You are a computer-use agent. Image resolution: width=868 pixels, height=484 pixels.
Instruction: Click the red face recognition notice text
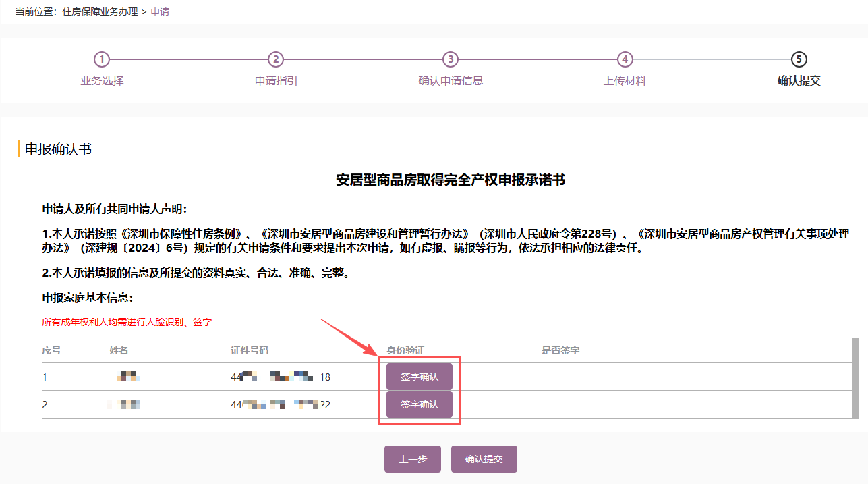tap(127, 323)
